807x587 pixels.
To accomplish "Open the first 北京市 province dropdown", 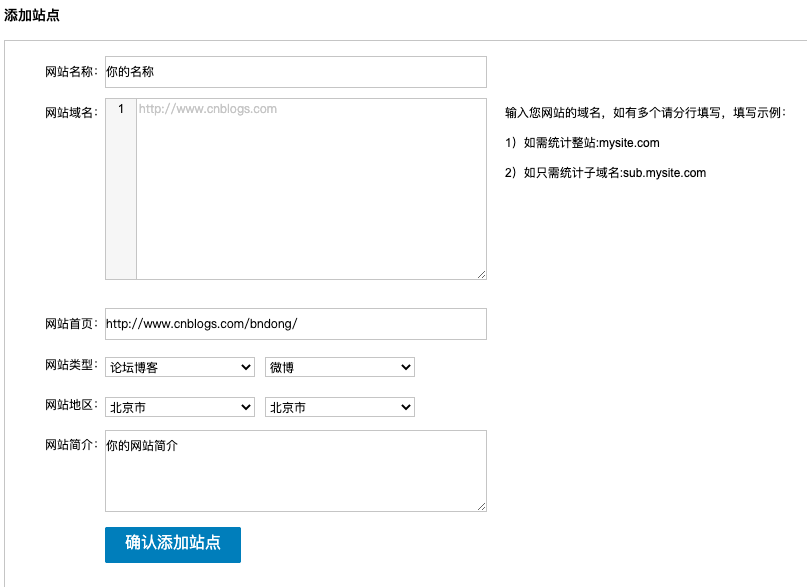I will (x=180, y=407).
